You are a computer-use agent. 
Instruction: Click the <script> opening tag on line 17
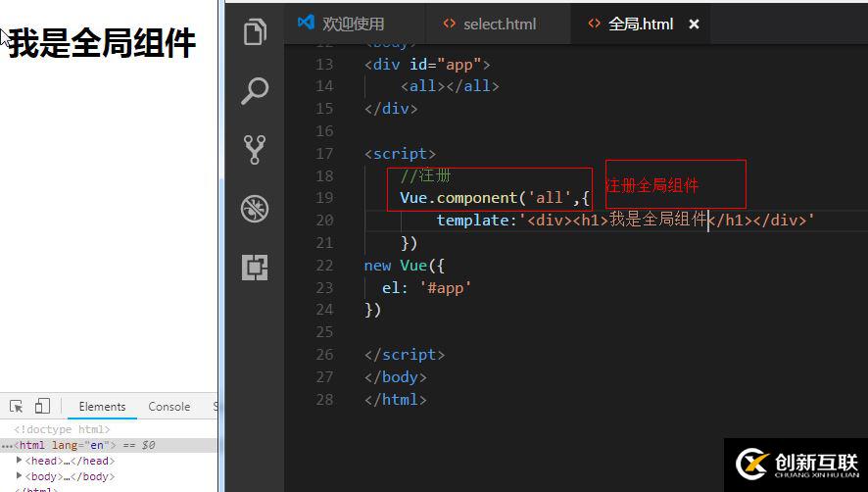pyautogui.click(x=400, y=154)
